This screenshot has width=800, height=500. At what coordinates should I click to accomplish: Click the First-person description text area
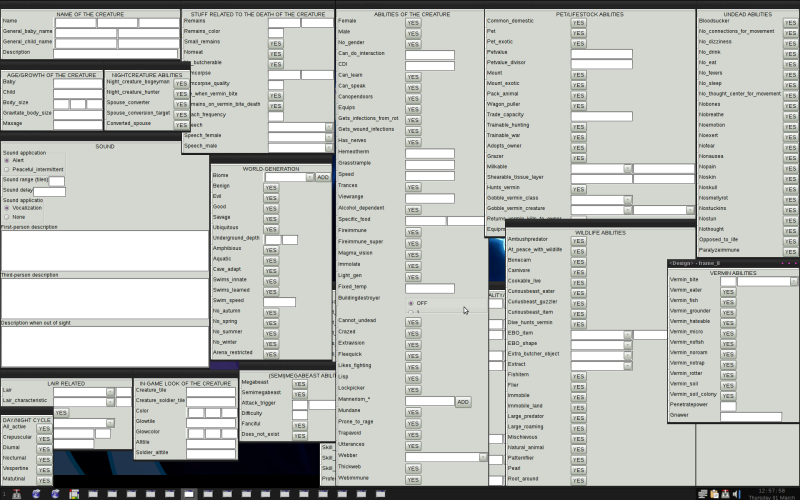pos(105,251)
